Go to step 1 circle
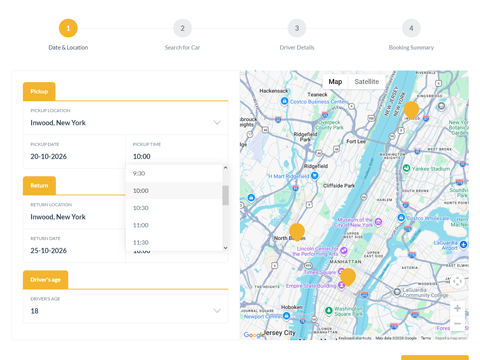480x360 pixels. pos(68,28)
